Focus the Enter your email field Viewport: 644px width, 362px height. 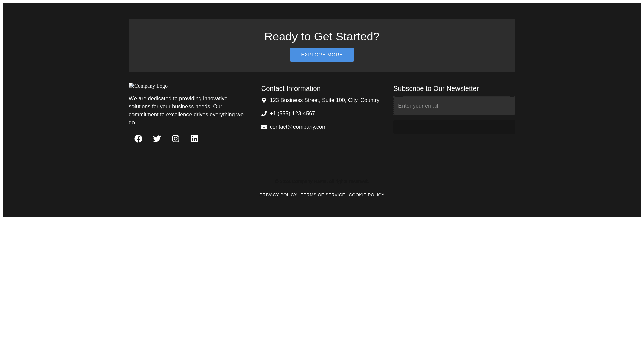[454, 106]
